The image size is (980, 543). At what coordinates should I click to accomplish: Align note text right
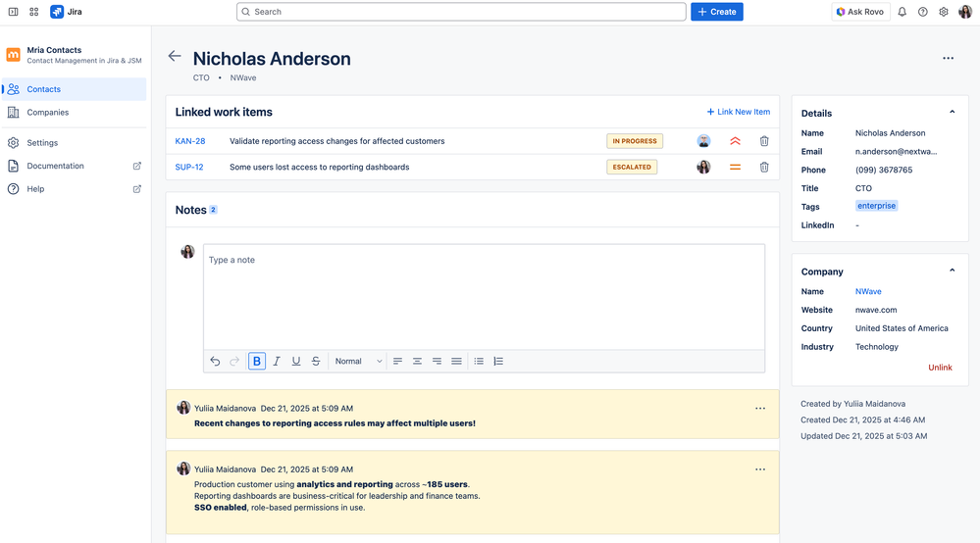(x=437, y=362)
